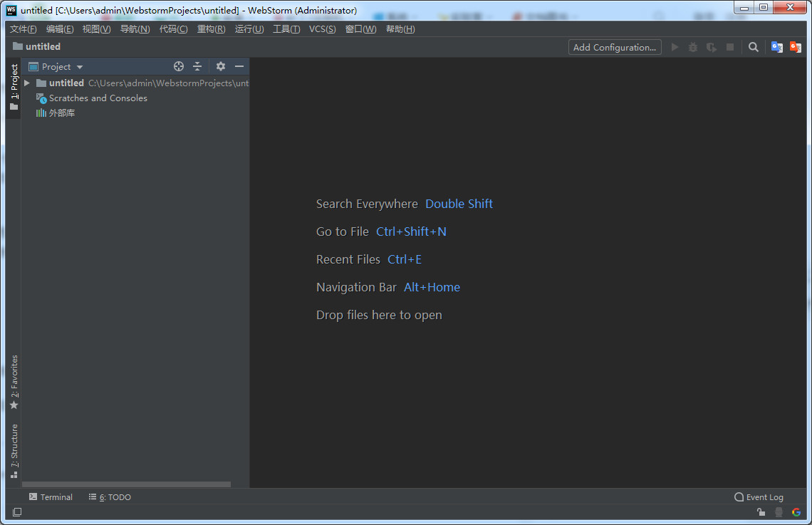Click the Google icon in status bar
This screenshot has width=812, height=525.
(x=796, y=512)
